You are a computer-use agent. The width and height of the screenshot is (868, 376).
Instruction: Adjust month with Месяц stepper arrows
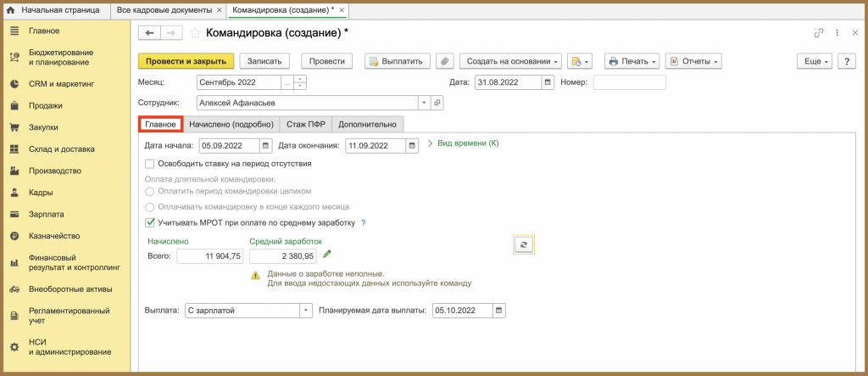coord(300,82)
